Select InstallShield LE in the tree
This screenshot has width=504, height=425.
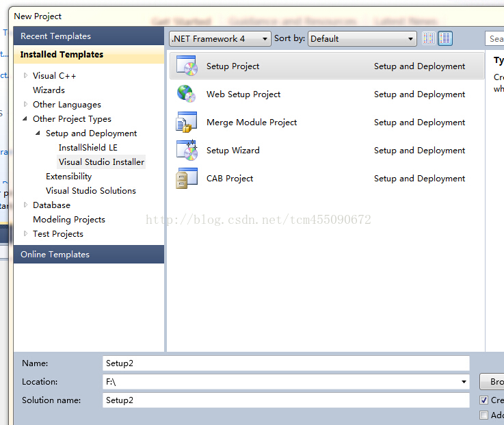click(x=88, y=147)
